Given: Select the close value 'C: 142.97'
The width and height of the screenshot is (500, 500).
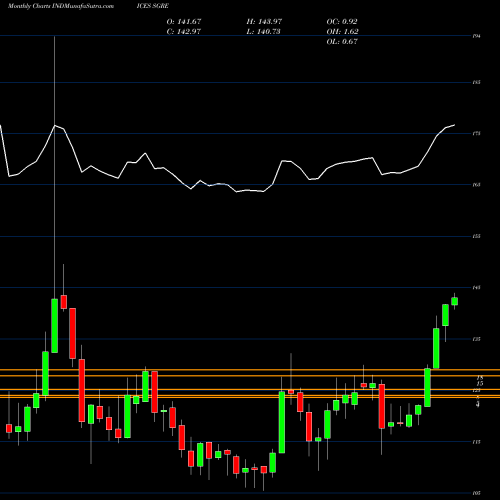Looking at the screenshot, I should [184, 32].
